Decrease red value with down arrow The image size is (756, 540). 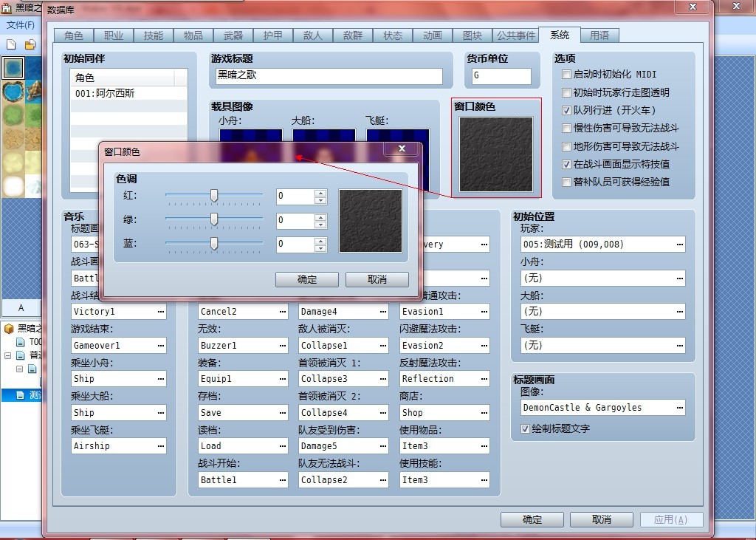[320, 199]
